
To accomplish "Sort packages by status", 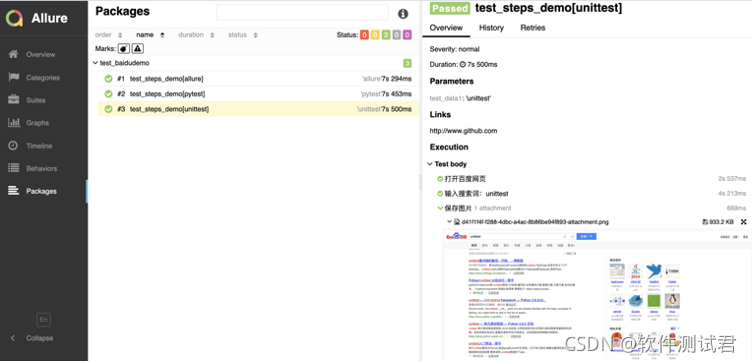I will point(243,35).
